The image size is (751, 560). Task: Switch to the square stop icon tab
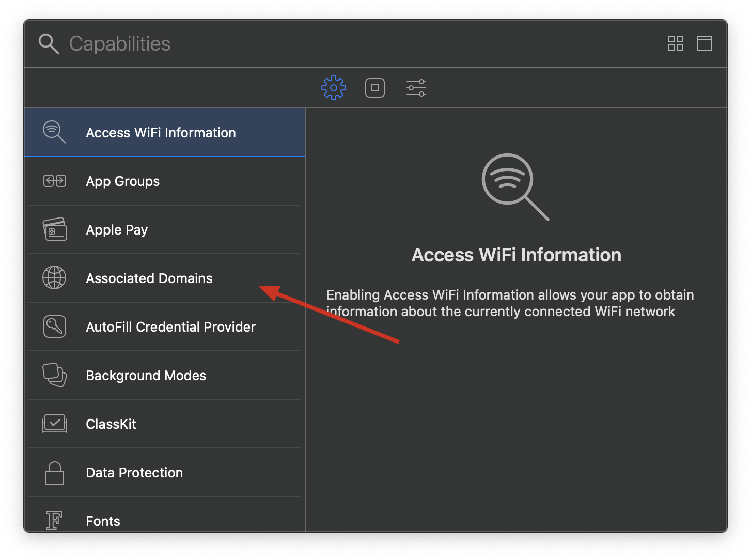click(x=374, y=88)
